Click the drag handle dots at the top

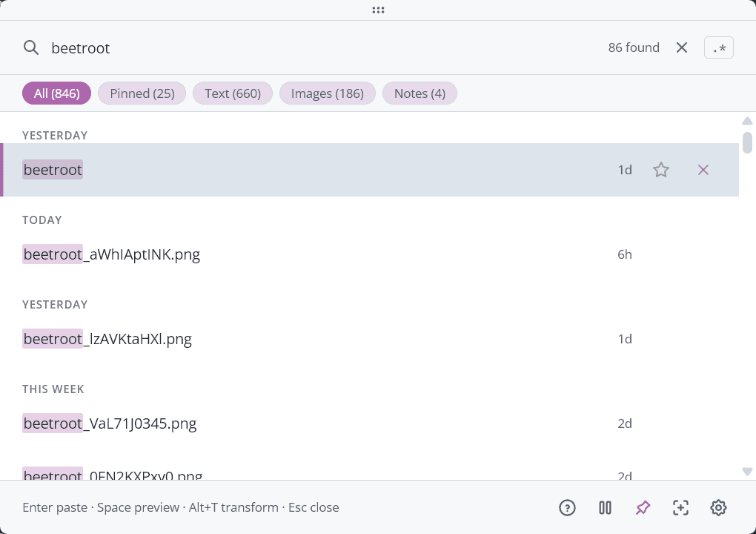pos(378,10)
